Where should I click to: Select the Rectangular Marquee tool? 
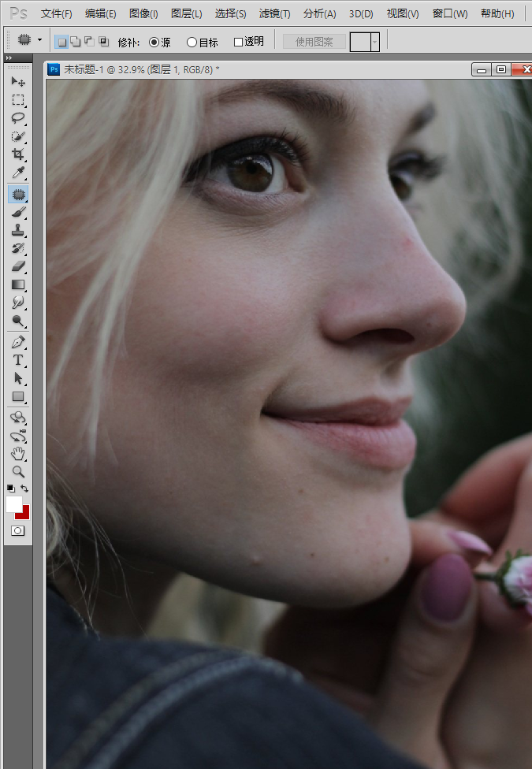18,100
